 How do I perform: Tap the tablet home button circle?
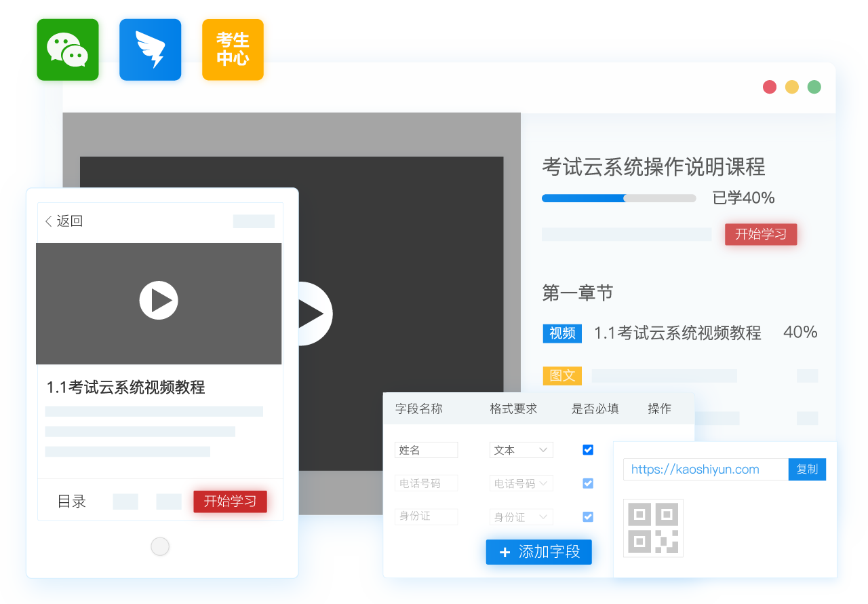[x=160, y=546]
